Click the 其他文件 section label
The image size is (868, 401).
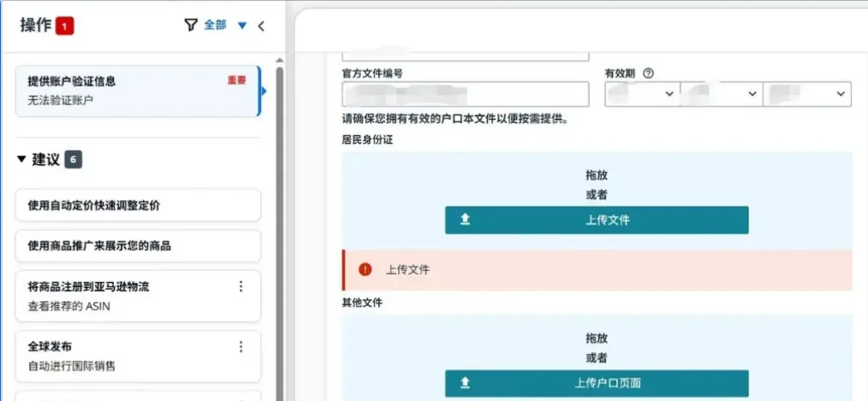(x=361, y=303)
